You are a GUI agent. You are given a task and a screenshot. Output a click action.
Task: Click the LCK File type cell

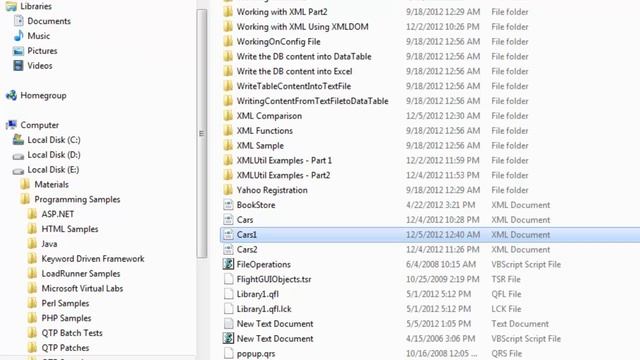[x=506, y=309]
